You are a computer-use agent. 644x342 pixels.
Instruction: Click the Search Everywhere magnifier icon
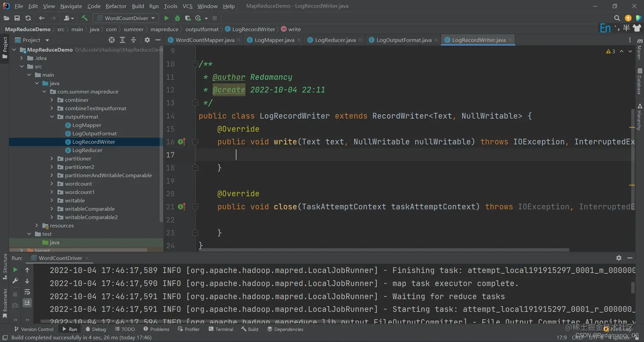(617, 18)
